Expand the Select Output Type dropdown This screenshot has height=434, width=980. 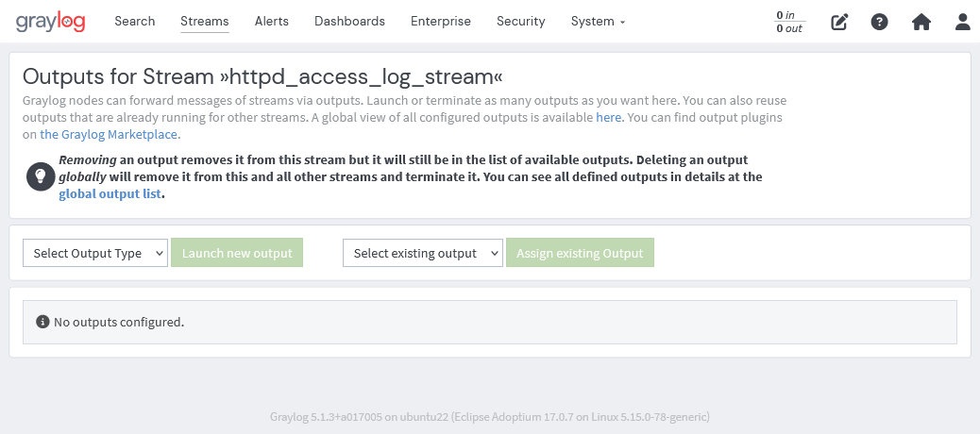point(95,253)
